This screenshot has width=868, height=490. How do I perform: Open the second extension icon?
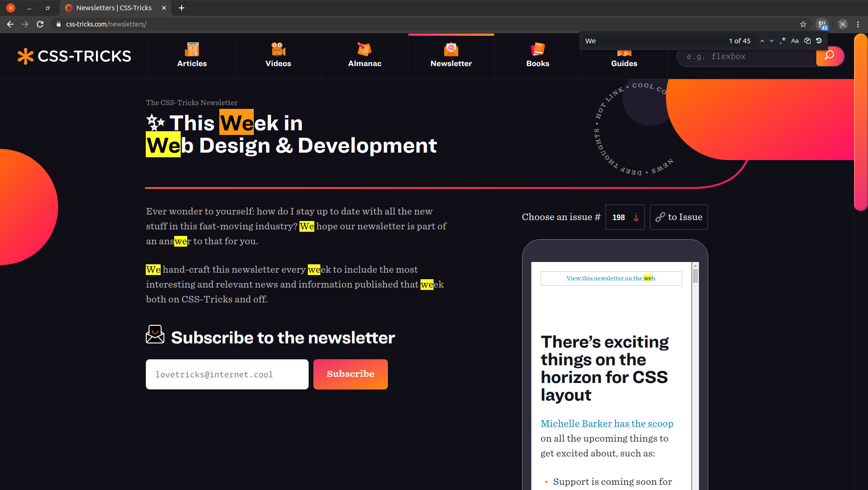point(842,24)
